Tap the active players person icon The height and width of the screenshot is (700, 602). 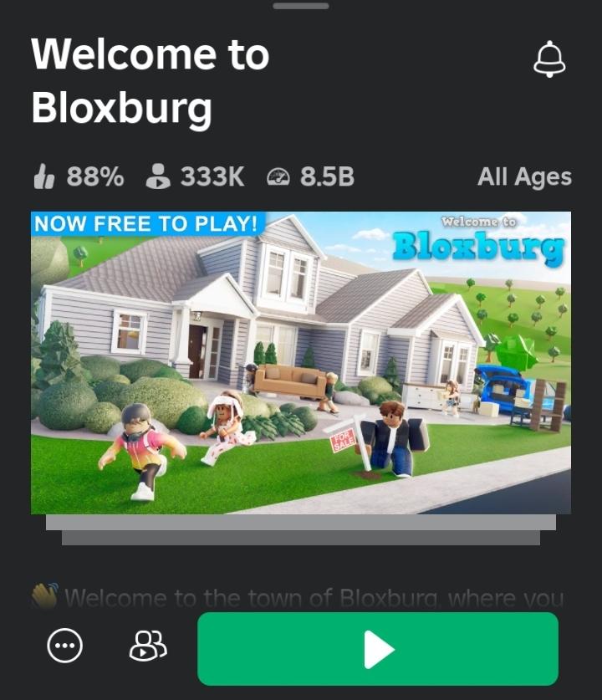coord(158,176)
